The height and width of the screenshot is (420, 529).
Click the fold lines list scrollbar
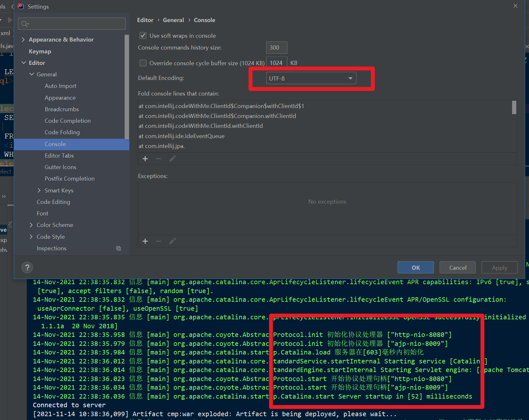coord(514,107)
